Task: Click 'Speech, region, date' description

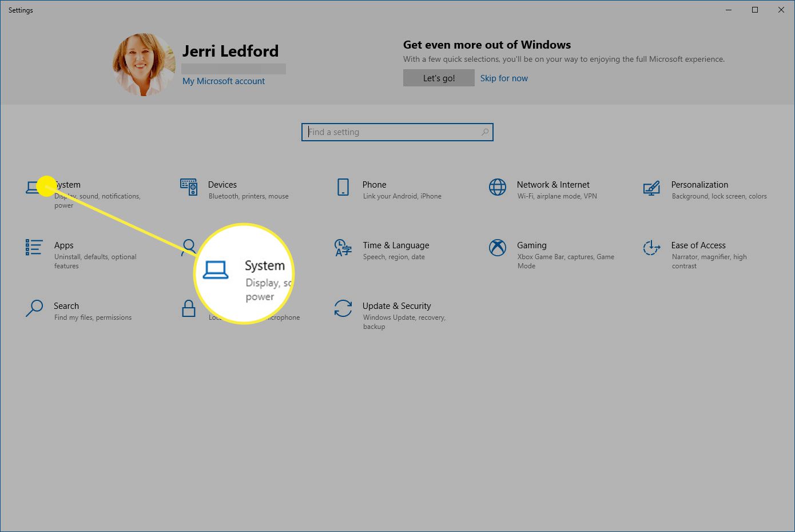Action: tap(394, 257)
